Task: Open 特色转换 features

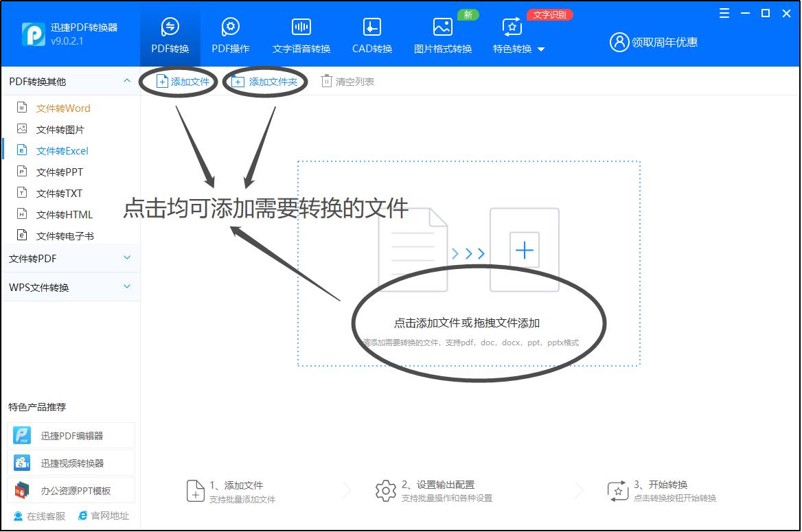Action: click(x=511, y=34)
